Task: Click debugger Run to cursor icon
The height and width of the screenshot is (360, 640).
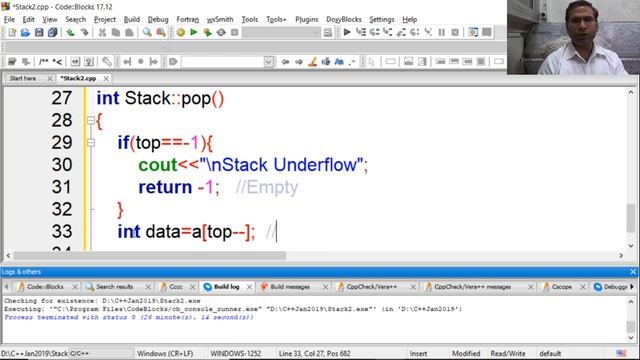Action: point(360,32)
